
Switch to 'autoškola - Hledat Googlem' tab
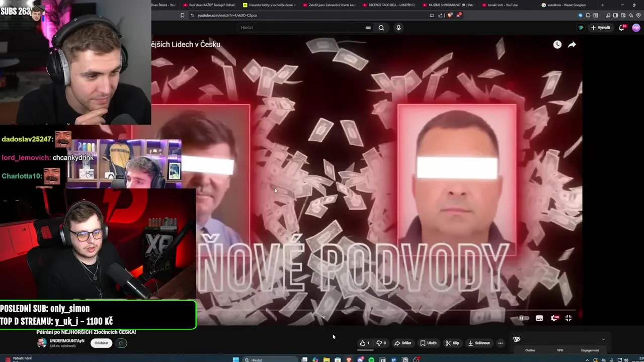tap(569, 5)
